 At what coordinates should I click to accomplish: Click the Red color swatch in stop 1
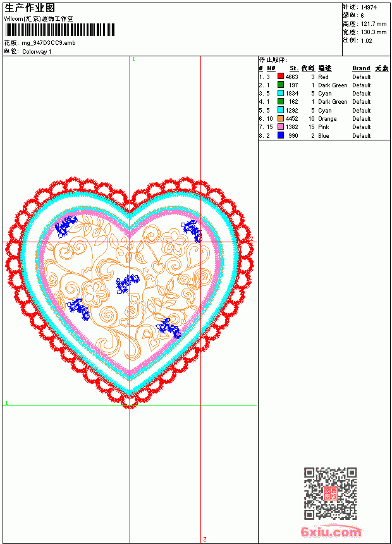click(x=281, y=77)
